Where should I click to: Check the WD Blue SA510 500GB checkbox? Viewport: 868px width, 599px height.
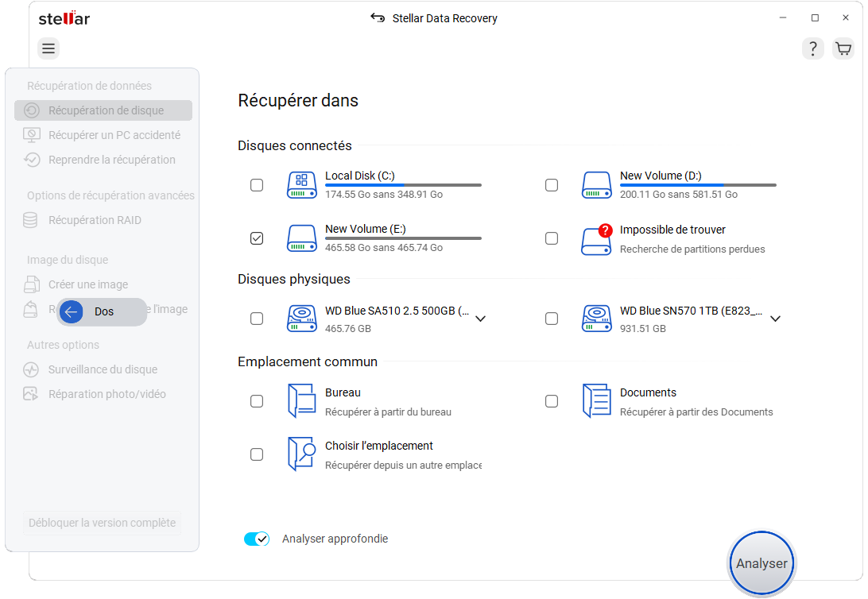pos(257,319)
